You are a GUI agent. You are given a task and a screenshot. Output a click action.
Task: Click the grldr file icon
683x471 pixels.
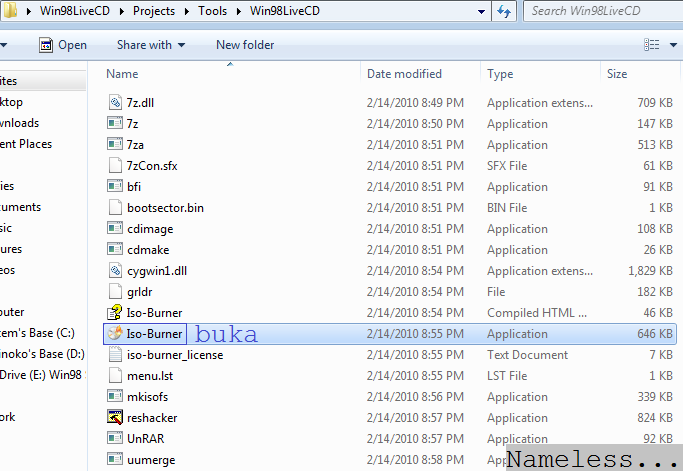click(115, 291)
